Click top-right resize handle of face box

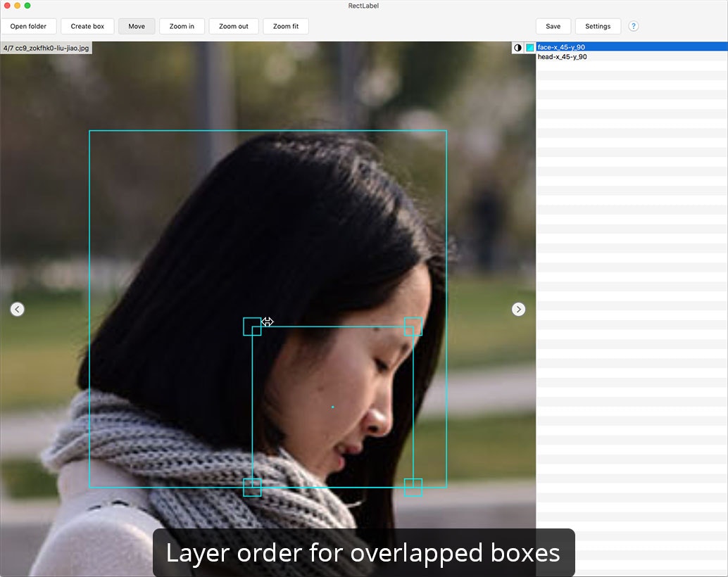[x=413, y=326]
